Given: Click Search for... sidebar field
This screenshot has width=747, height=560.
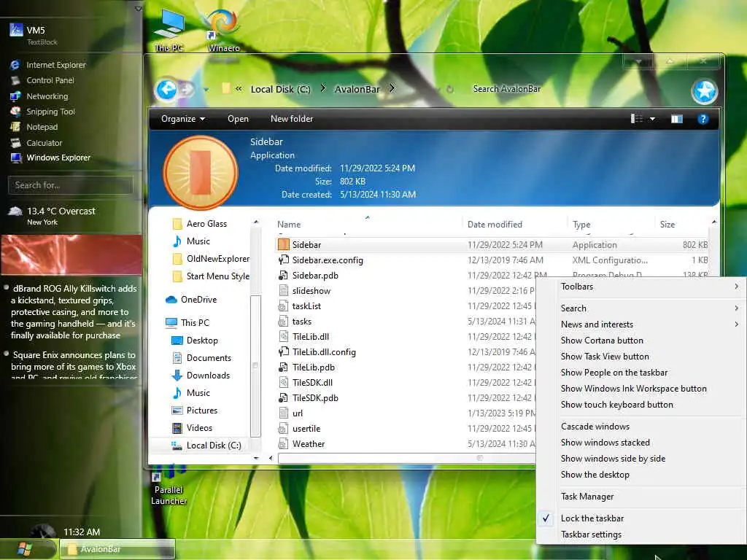Looking at the screenshot, I should tap(71, 185).
